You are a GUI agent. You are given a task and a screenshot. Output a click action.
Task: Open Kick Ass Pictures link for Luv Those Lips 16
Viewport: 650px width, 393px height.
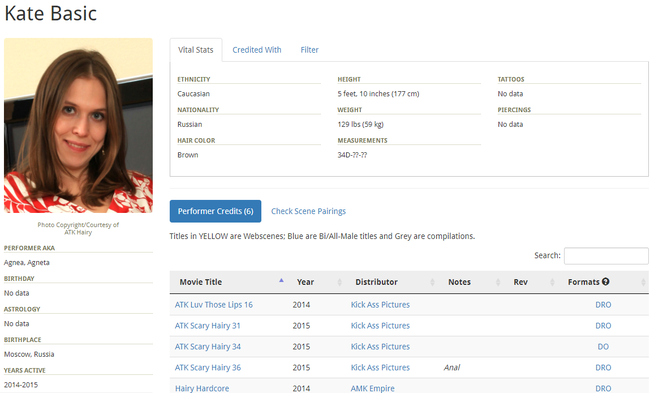[x=380, y=305]
